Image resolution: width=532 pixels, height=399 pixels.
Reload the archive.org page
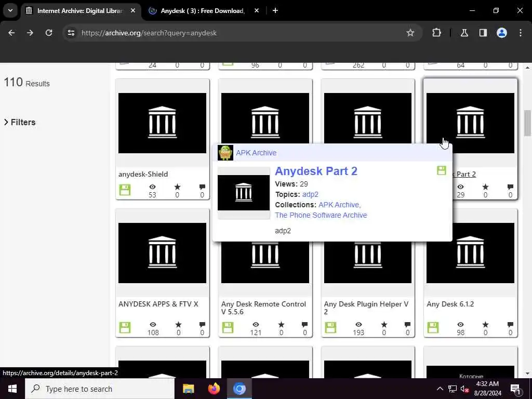pos(49,33)
